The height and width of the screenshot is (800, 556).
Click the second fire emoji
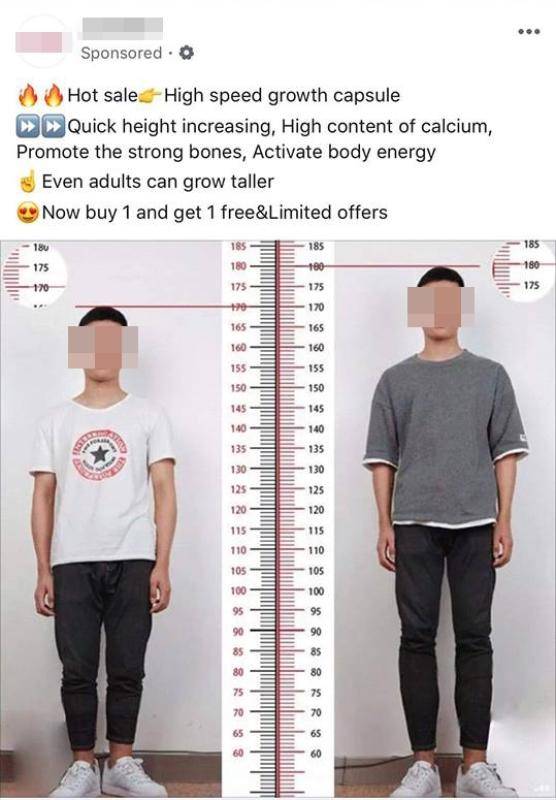54,96
